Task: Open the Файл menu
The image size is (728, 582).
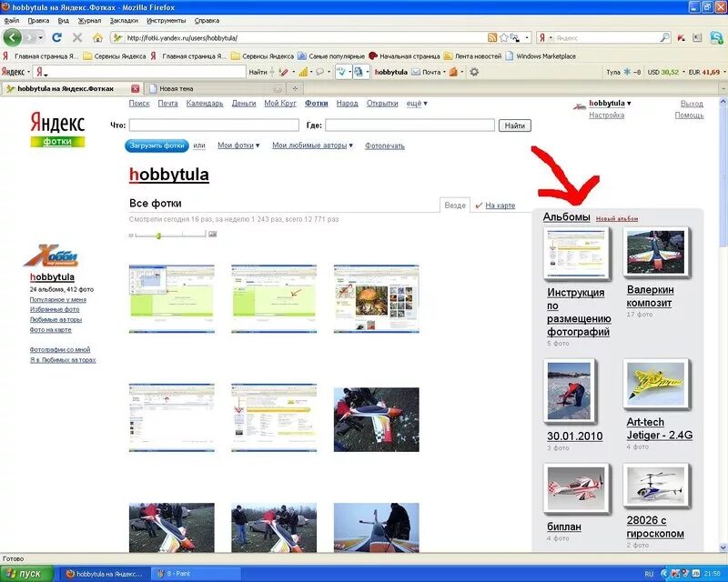Action: click(x=10, y=20)
